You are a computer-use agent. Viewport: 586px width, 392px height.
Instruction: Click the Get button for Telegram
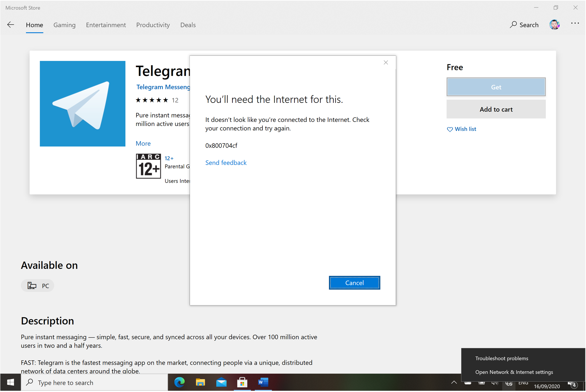[496, 87]
